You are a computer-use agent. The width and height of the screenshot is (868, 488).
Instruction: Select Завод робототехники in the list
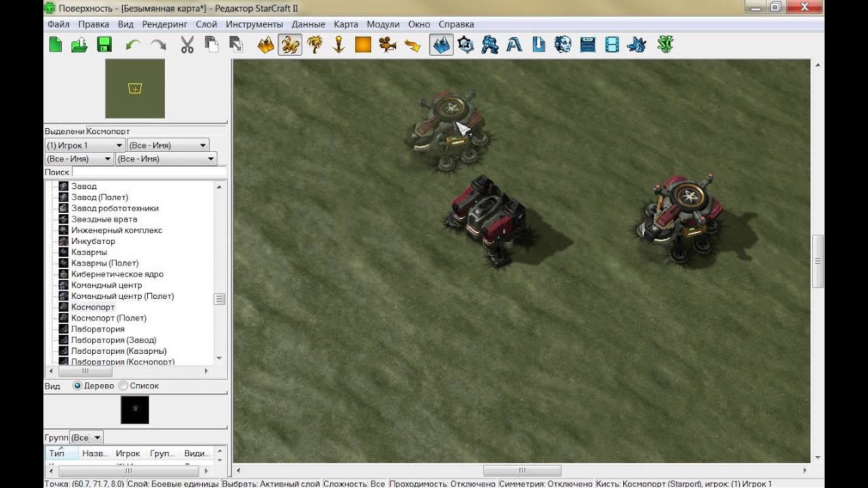pos(115,208)
